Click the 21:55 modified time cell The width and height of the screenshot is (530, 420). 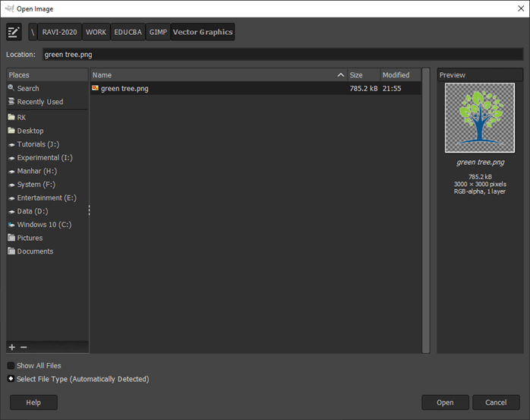[392, 88]
